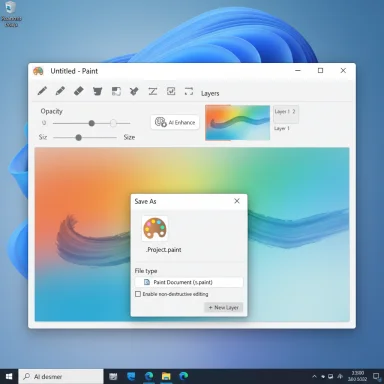The width and height of the screenshot is (384, 384).
Task: Click the Paint palette app icon in the title bar
Action: pos(38,71)
